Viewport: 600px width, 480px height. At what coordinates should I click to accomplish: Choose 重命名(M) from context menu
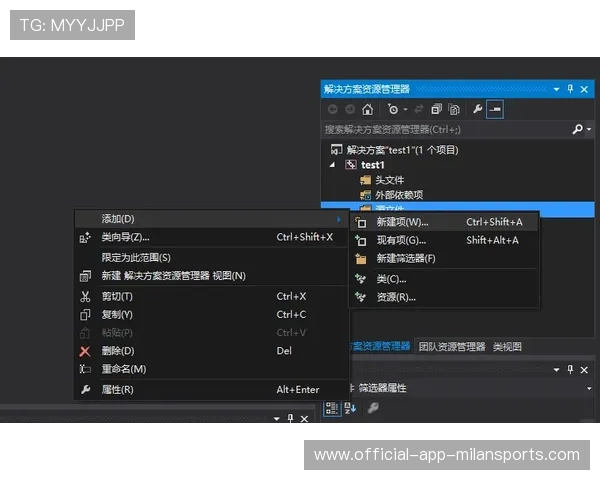tap(211, 369)
